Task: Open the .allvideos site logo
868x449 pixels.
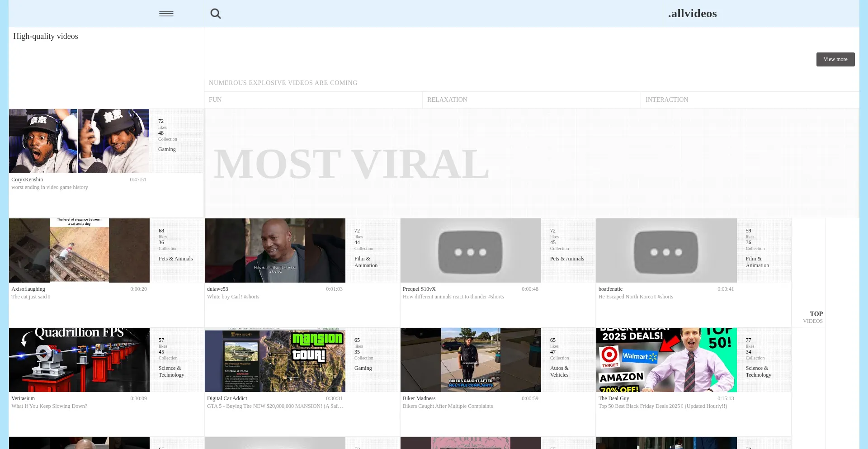Action: (x=693, y=14)
